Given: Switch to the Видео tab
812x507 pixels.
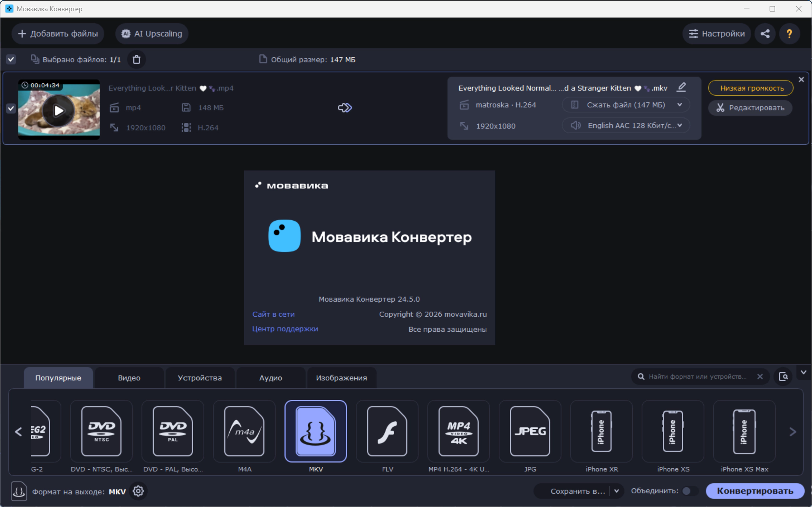Looking at the screenshot, I should click(x=129, y=378).
